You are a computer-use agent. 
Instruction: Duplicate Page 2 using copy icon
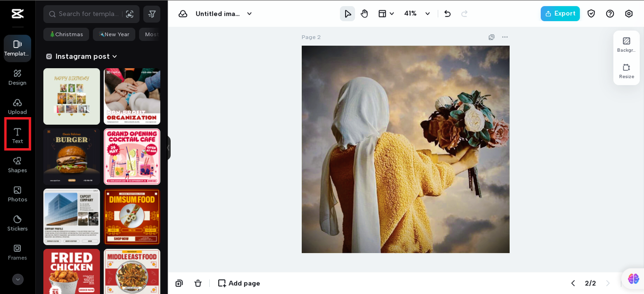pos(492,37)
